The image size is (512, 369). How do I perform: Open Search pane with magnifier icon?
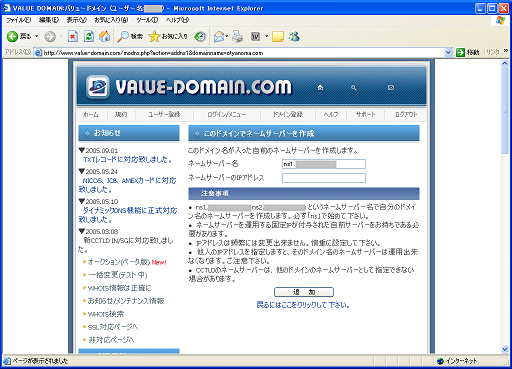pyautogui.click(x=123, y=36)
